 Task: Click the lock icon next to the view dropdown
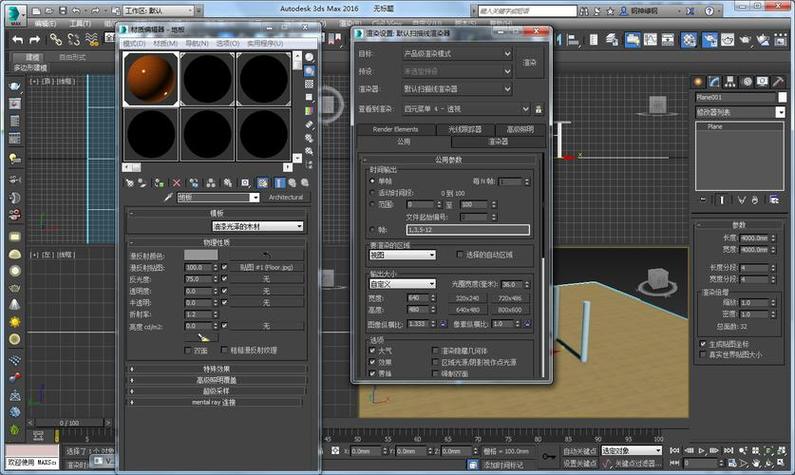538,107
